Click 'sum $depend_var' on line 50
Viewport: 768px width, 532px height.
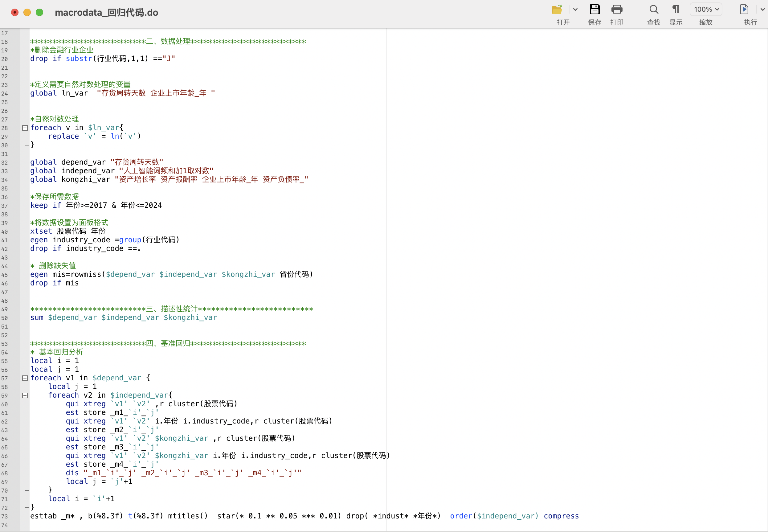tap(124, 317)
